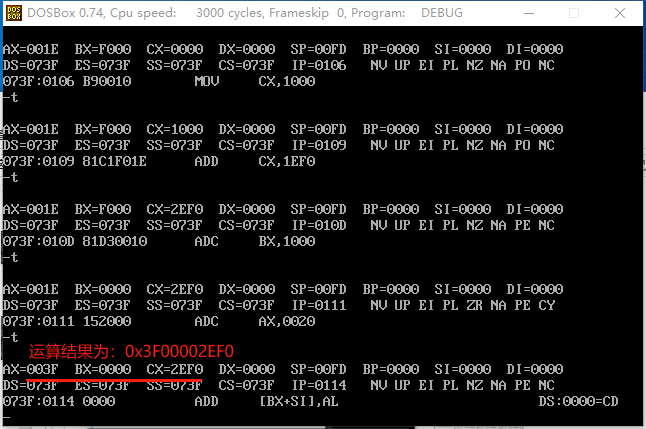Viewport: 646px width, 429px height.
Task: Click the IP=0111 register value
Action: point(319,305)
